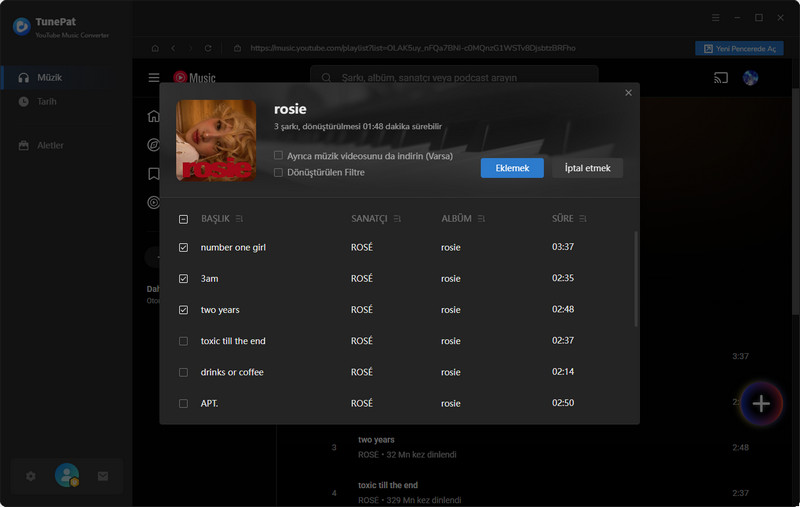Image resolution: width=800 pixels, height=507 pixels.
Task: Sort by BAŞLIK column icon
Action: click(239, 219)
